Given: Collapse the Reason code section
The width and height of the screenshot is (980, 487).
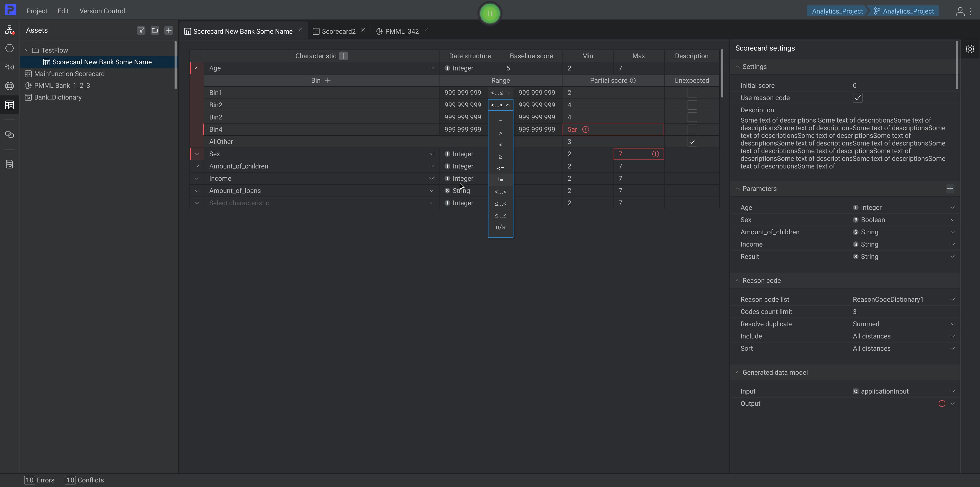Looking at the screenshot, I should coord(738,281).
